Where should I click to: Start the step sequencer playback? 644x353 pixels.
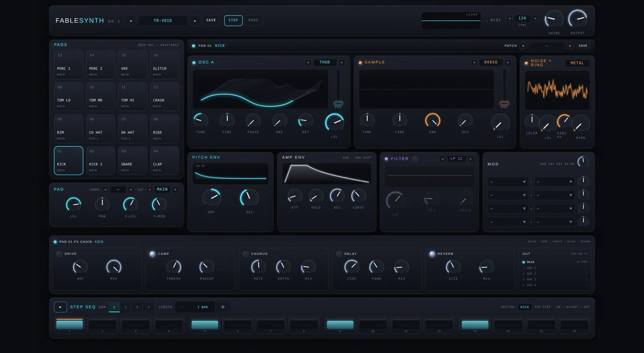[x=60, y=307]
